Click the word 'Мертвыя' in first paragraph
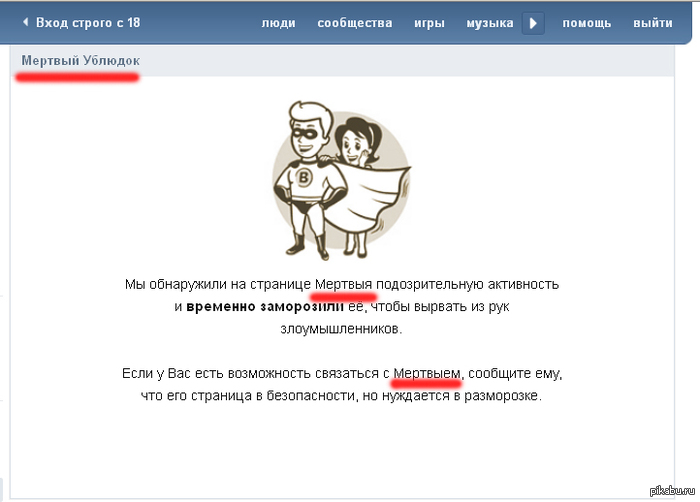Screen dimensions: 700x502 (343, 284)
